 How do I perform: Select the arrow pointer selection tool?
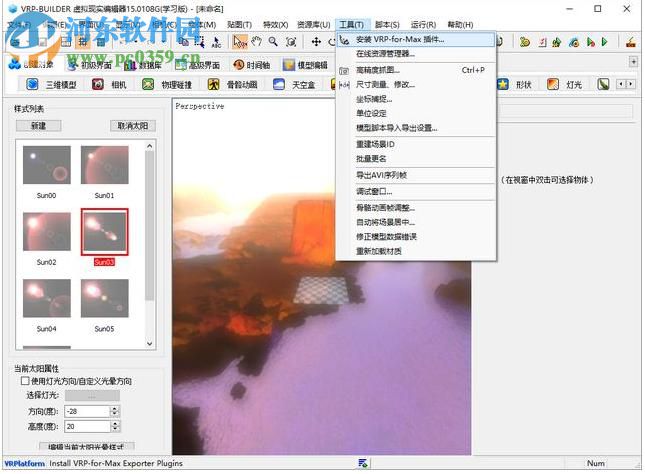(x=239, y=42)
